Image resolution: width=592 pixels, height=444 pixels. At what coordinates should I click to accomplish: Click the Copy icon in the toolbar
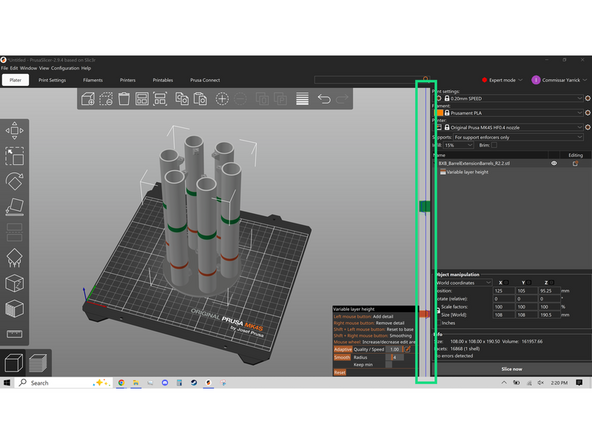pos(182,99)
